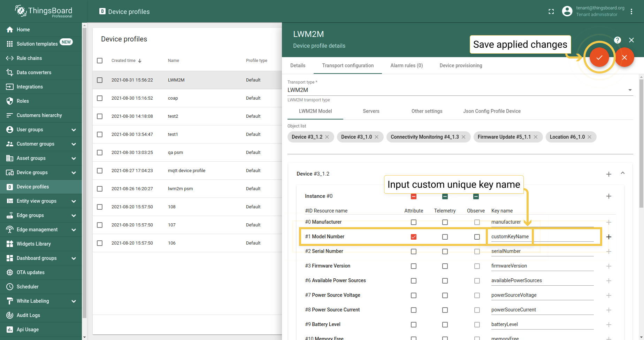Open Device profiles sidebar item
644x340 pixels.
(41, 187)
